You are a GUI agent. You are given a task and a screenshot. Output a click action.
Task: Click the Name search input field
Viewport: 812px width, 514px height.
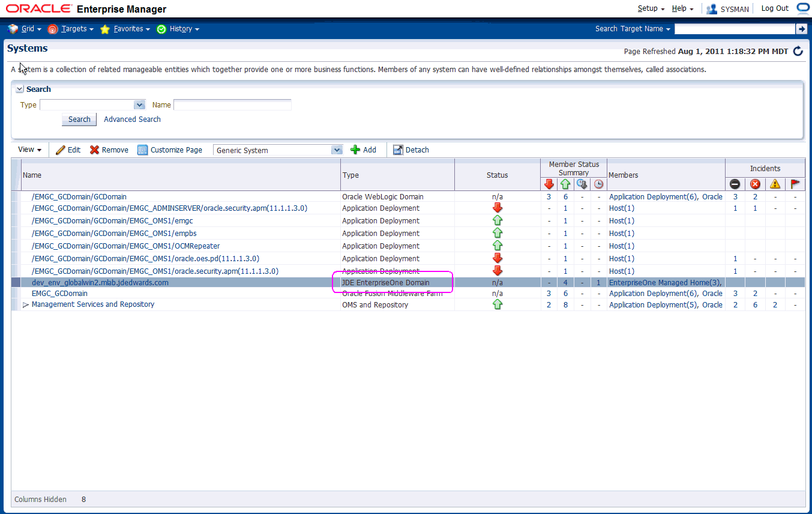coord(232,105)
